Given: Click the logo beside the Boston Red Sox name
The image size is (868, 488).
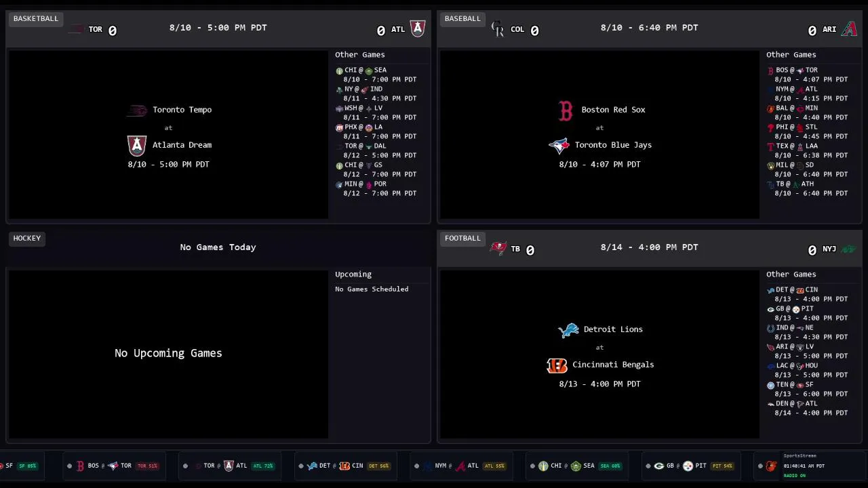Looking at the screenshot, I should tap(566, 110).
